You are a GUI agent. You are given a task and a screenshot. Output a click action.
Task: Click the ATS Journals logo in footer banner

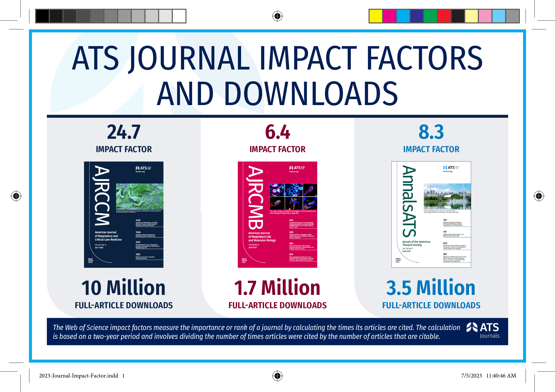(x=483, y=330)
